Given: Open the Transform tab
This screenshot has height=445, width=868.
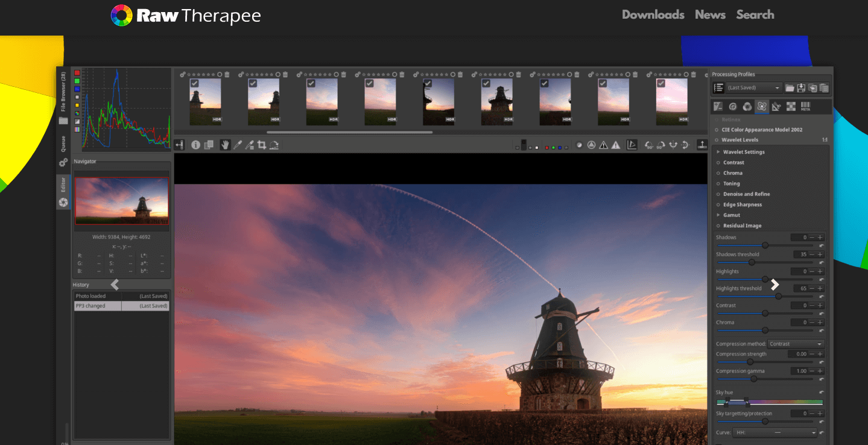Looking at the screenshot, I should (x=776, y=107).
